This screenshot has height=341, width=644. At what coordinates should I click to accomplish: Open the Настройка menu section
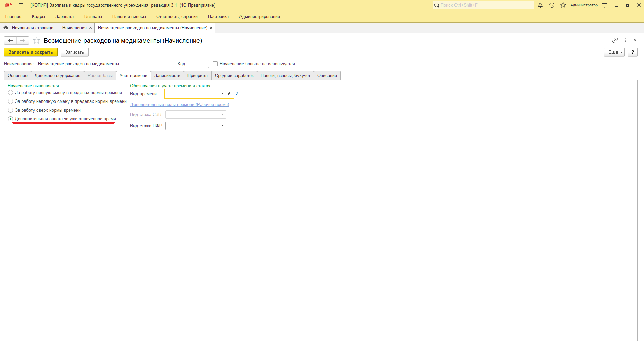[218, 17]
